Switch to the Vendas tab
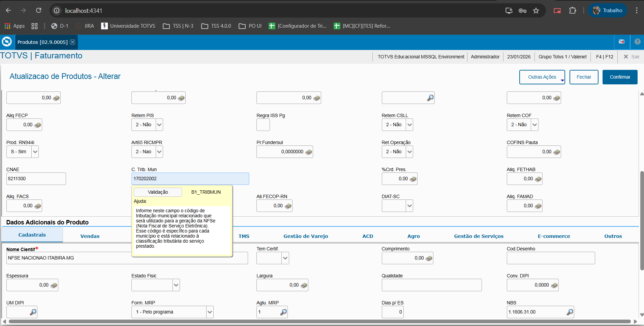644x326 pixels. (x=90, y=236)
